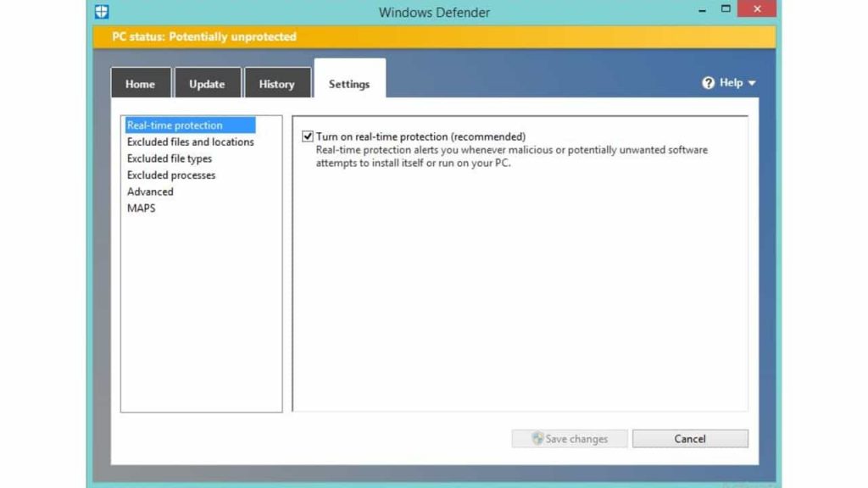The height and width of the screenshot is (488, 868).
Task: Select Real-time protection in settings list
Action: [191, 125]
